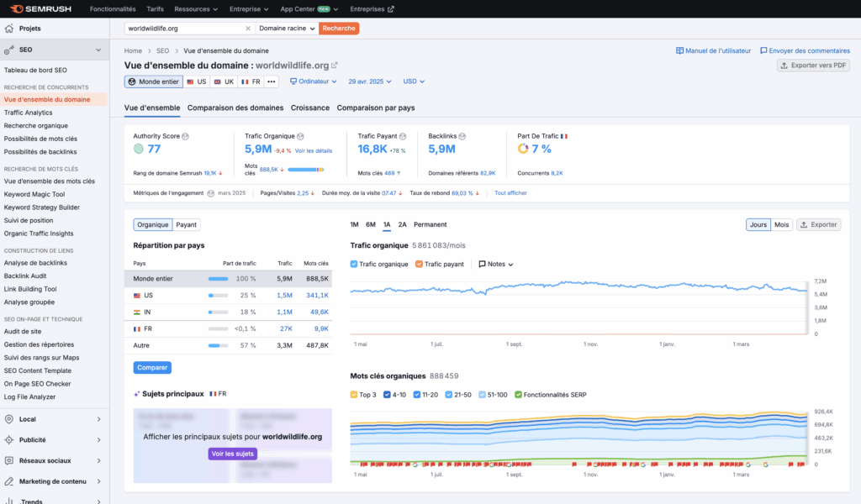
Task: Open the Projets home icon
Action: (x=9, y=29)
